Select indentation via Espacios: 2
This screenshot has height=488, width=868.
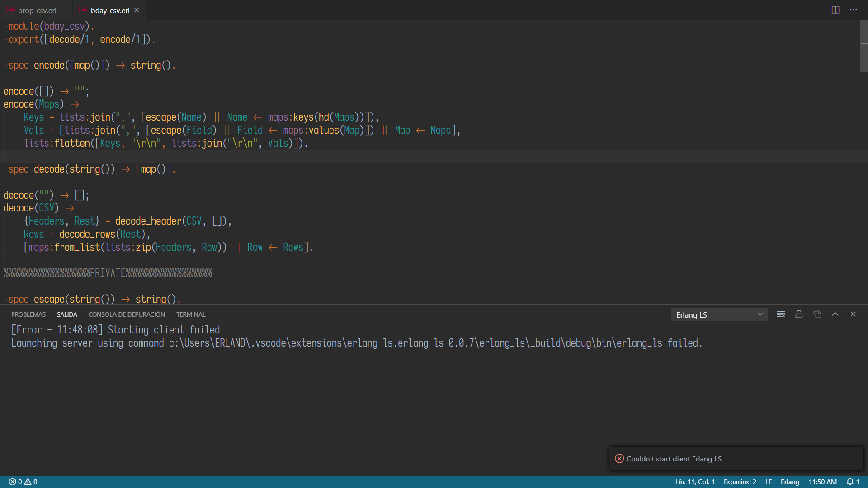tap(740, 482)
